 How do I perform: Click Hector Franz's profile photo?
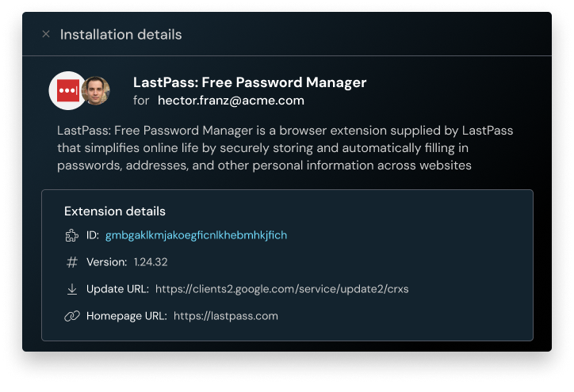coord(96,90)
